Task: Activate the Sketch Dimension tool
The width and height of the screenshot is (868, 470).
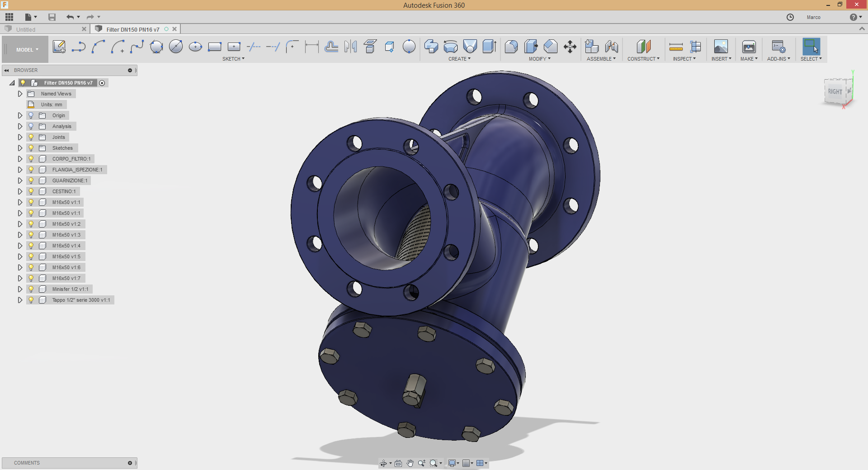Action: [x=312, y=47]
